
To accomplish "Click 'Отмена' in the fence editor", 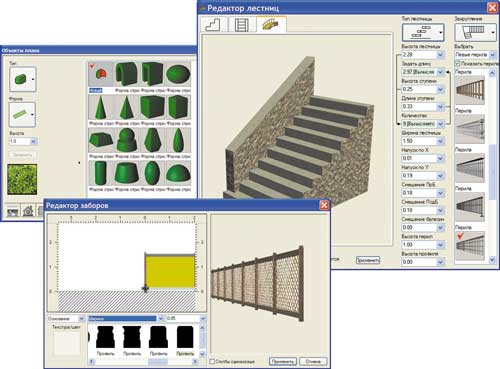I will (x=313, y=361).
